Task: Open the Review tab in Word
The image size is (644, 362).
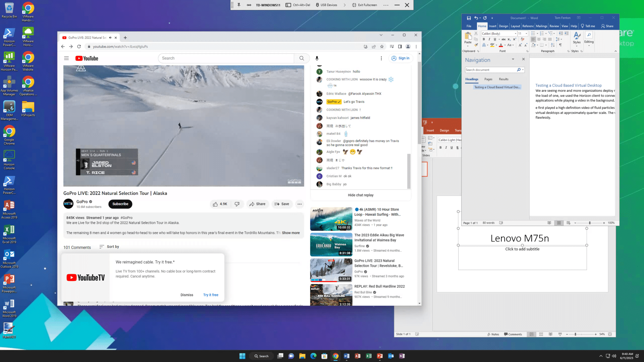Action: tap(554, 26)
